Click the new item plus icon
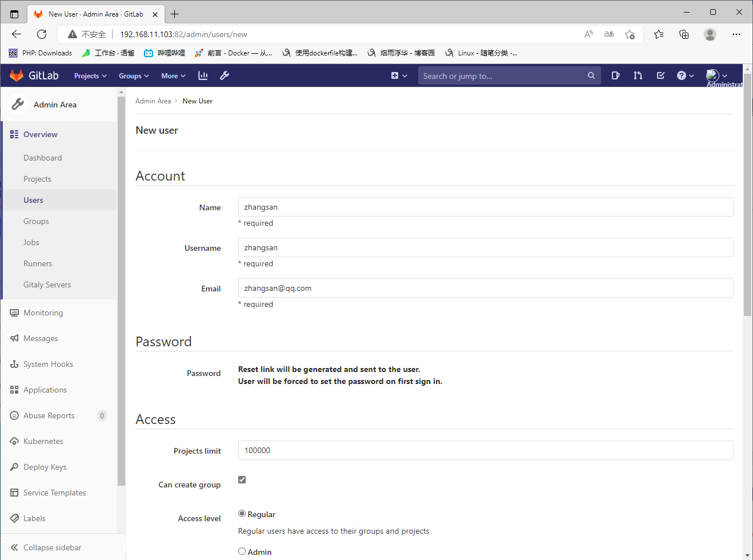 coord(399,75)
